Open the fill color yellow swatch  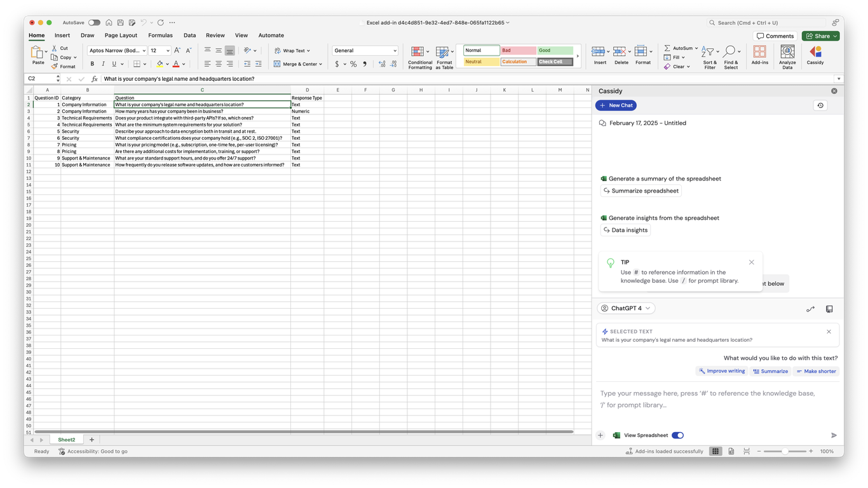click(x=159, y=64)
